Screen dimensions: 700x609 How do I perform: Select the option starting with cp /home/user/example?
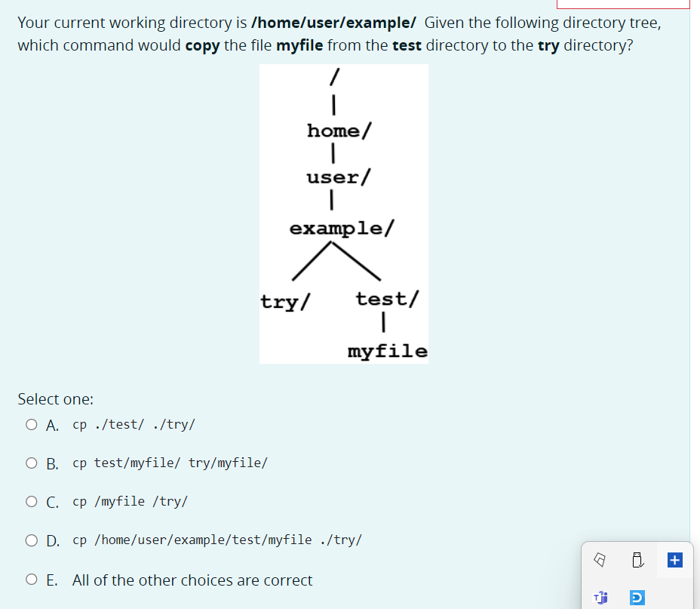216,540
